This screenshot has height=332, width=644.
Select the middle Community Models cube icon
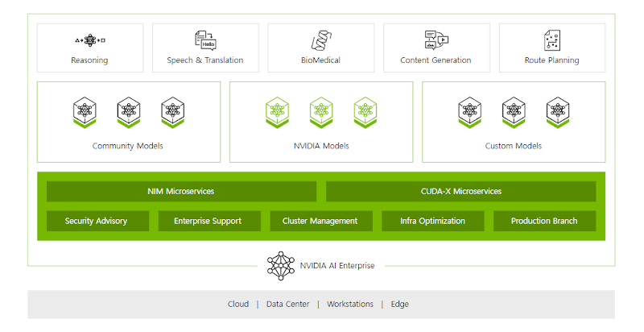click(129, 113)
